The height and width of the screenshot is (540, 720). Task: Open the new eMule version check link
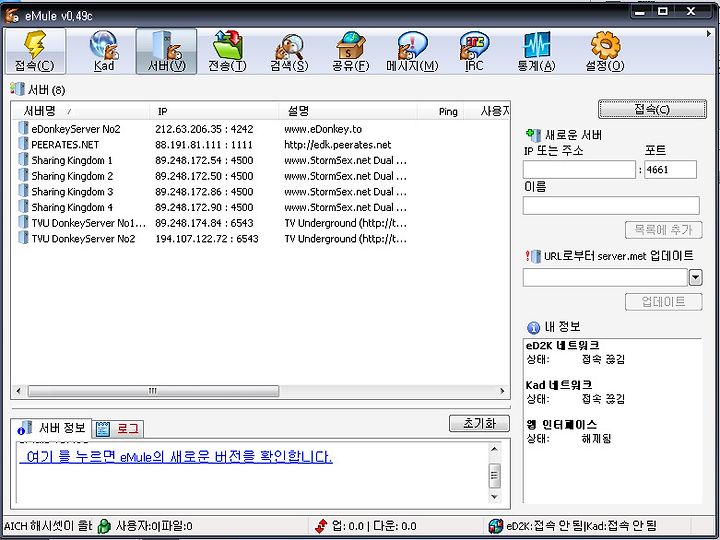click(x=176, y=456)
